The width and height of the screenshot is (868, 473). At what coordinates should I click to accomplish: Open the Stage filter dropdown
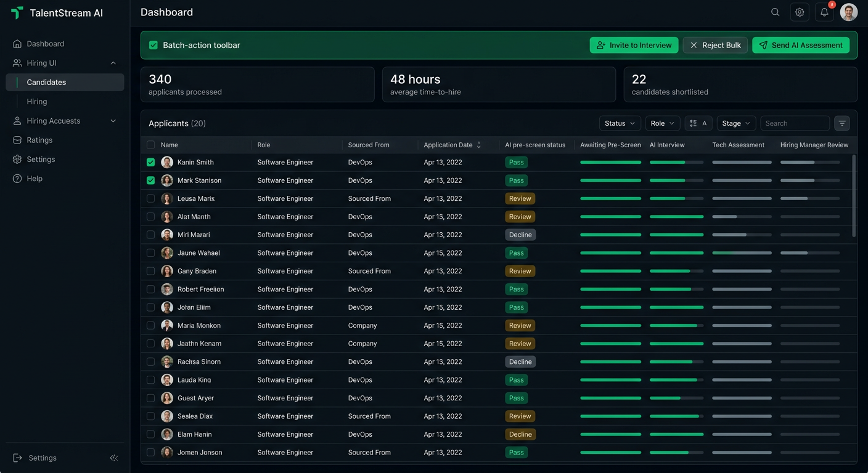tap(736, 123)
